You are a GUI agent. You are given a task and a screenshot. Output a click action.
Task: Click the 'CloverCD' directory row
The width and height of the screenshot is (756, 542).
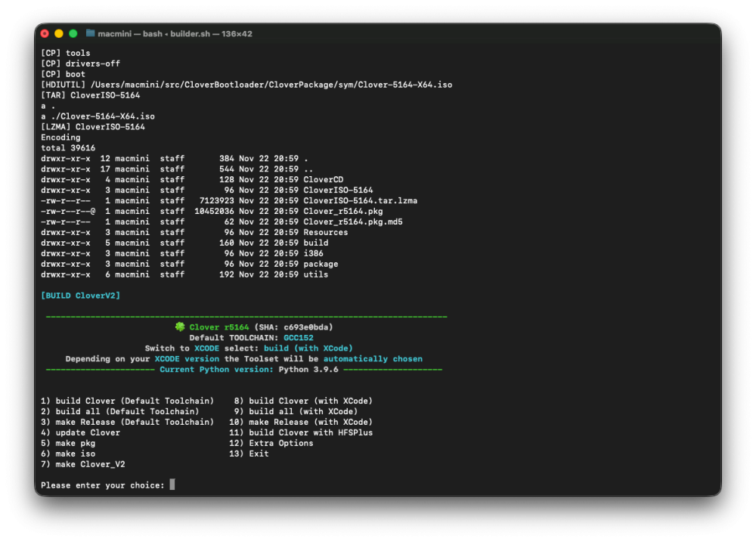coord(192,179)
